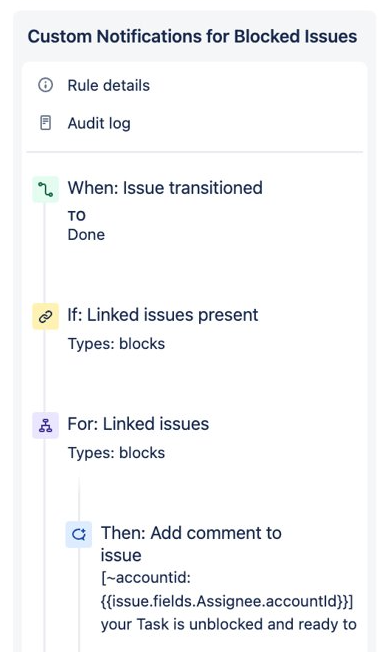Click the Audit log document icon
Image resolution: width=378 pixels, height=652 pixels.
tap(45, 123)
